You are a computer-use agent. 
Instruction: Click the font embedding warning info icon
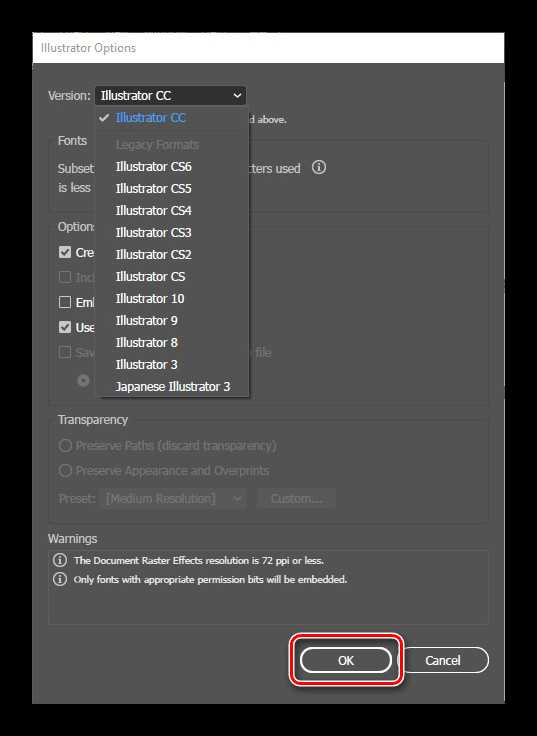[x=60, y=579]
